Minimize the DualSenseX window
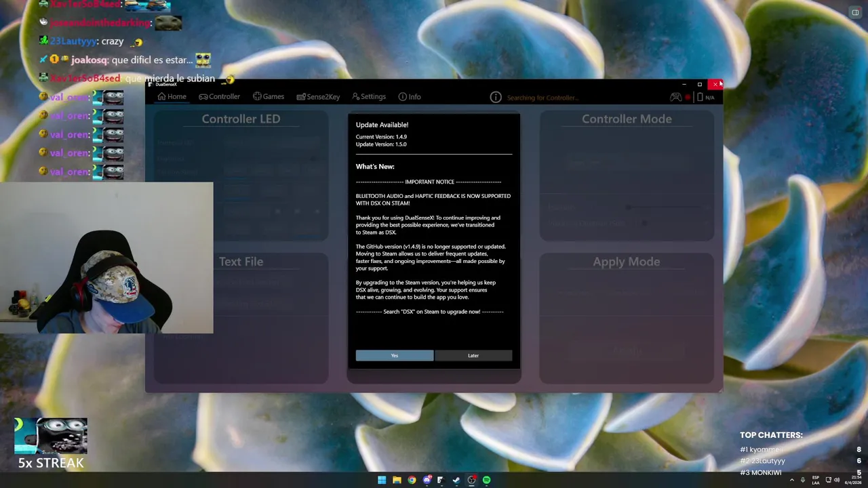868x488 pixels. coord(684,84)
